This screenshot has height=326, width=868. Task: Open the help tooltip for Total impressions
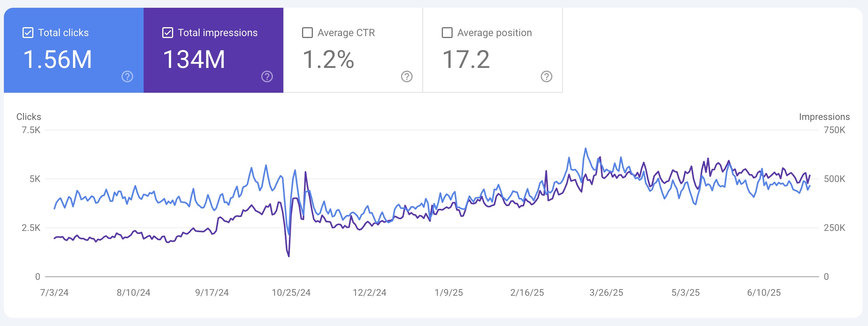pos(267,76)
